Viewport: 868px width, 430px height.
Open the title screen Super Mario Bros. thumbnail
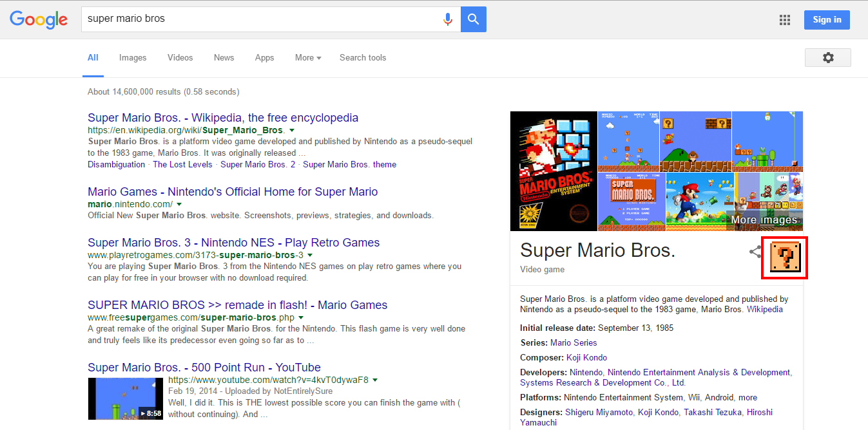(x=631, y=201)
